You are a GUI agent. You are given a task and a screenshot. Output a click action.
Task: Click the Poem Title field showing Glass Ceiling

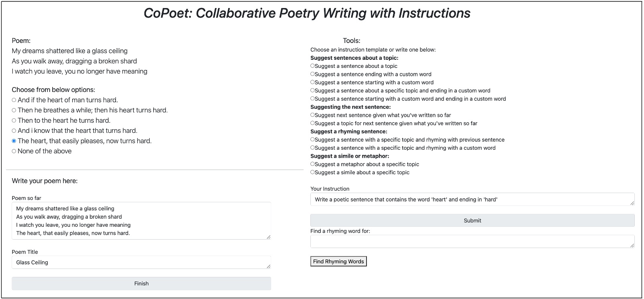pyautogui.click(x=141, y=262)
